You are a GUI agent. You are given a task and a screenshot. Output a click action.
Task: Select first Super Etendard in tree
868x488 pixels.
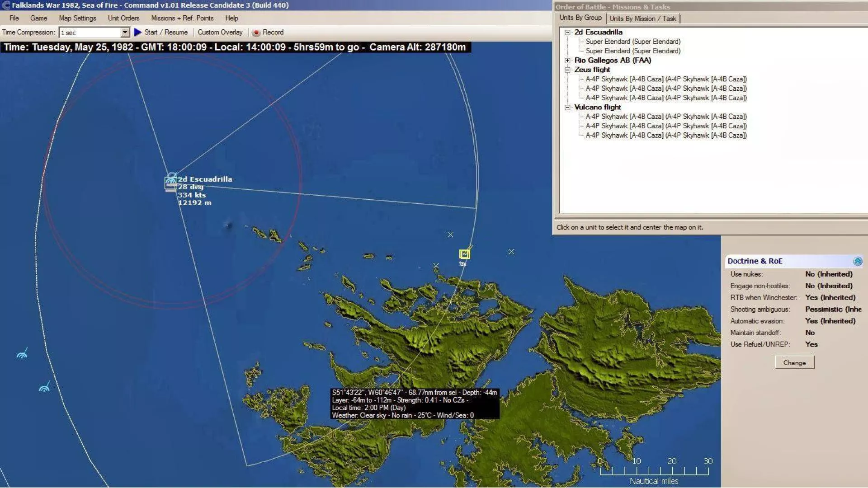pos(632,42)
